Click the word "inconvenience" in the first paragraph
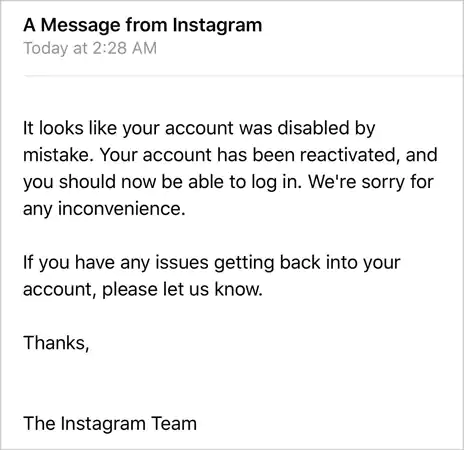Image resolution: width=464 pixels, height=450 pixels. [x=122, y=209]
